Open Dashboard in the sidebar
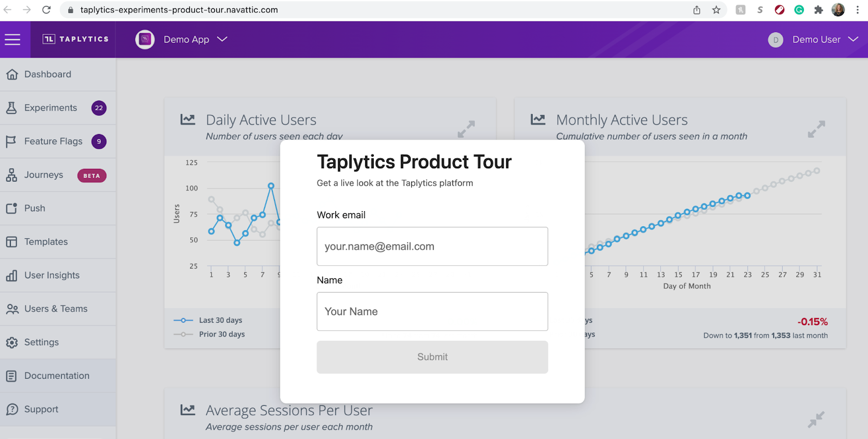 point(58,74)
